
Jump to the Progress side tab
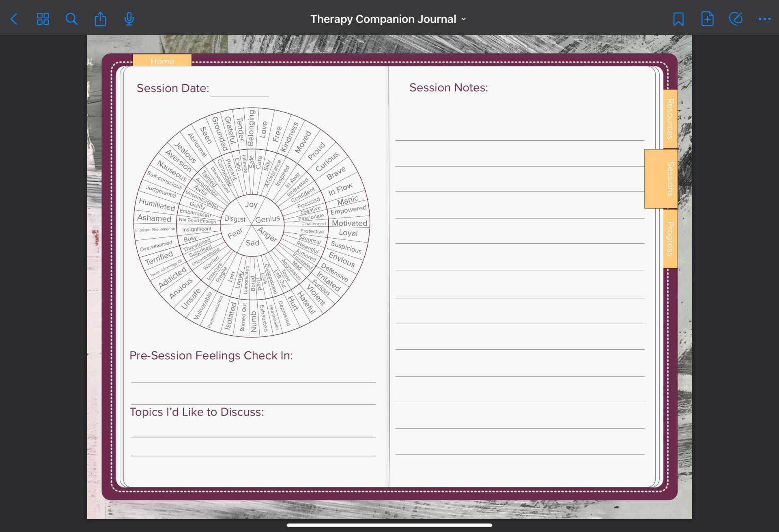click(670, 239)
